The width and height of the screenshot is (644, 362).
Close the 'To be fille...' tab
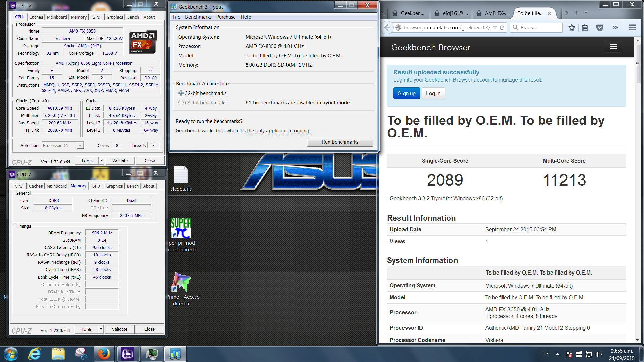pos(549,13)
